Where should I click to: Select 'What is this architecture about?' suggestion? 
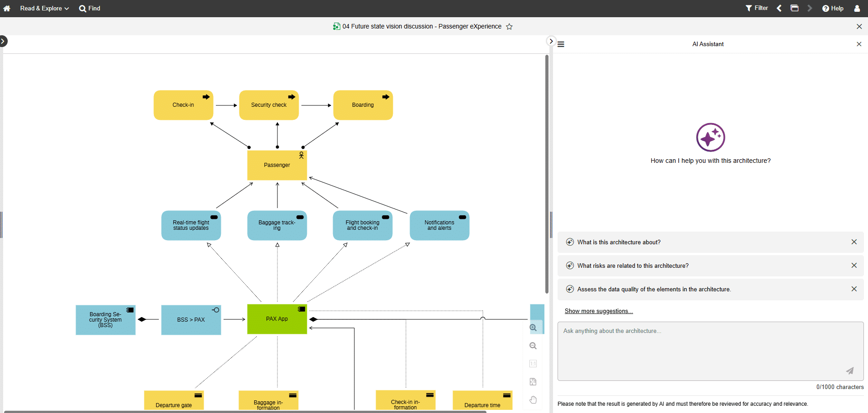click(x=619, y=242)
